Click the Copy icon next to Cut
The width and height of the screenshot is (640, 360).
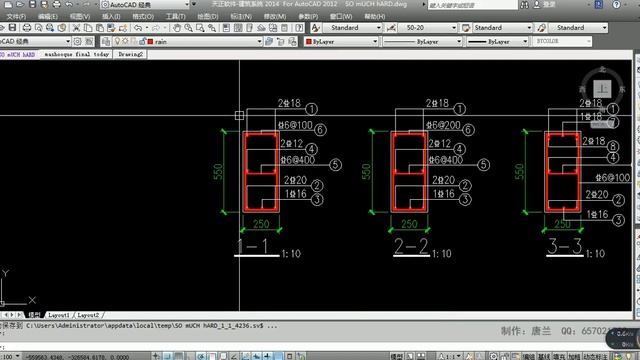tap(88, 28)
